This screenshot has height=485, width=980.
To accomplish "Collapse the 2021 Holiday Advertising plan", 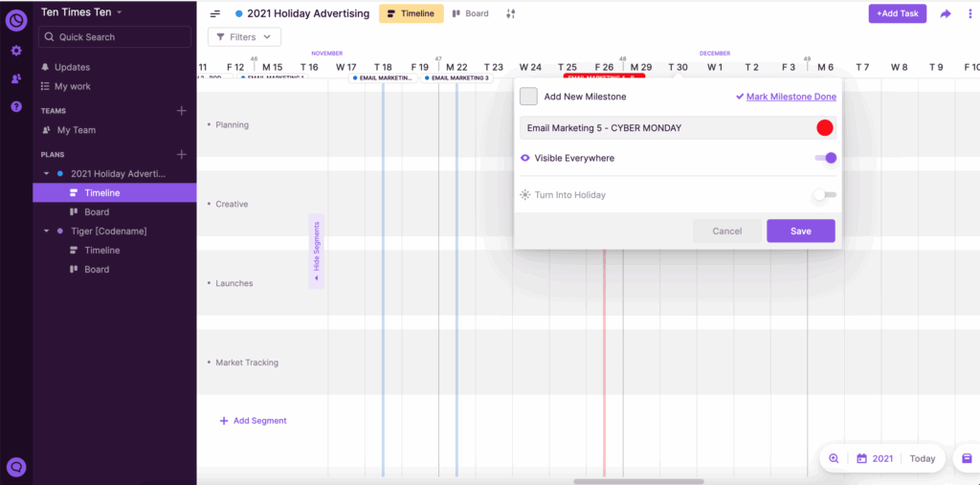I will 46,173.
